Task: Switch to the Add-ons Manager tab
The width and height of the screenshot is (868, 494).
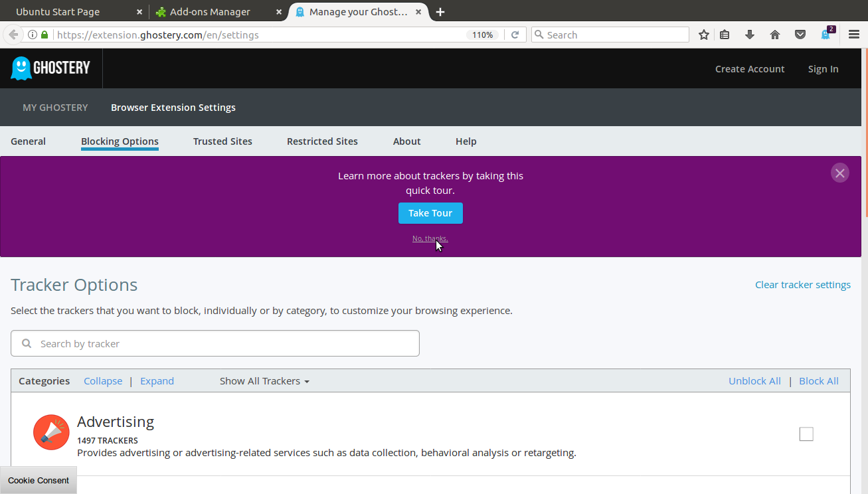Action: tap(218, 12)
